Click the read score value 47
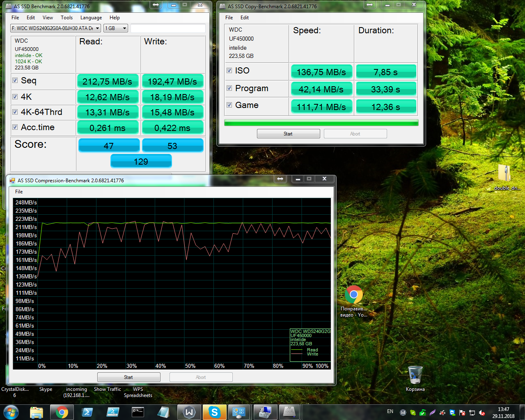Screen dimensions: 525x420 coord(108,145)
